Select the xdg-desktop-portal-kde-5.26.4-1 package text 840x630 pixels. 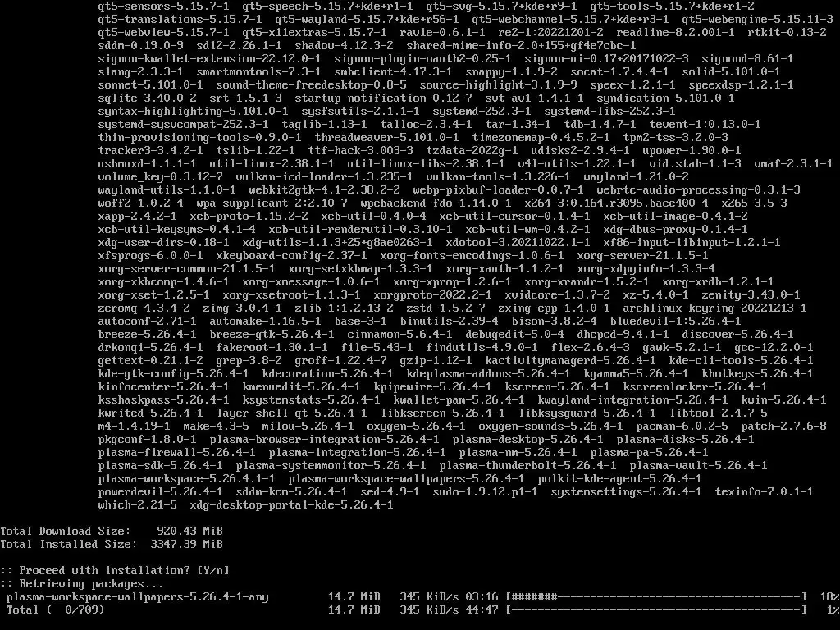pos(291,505)
